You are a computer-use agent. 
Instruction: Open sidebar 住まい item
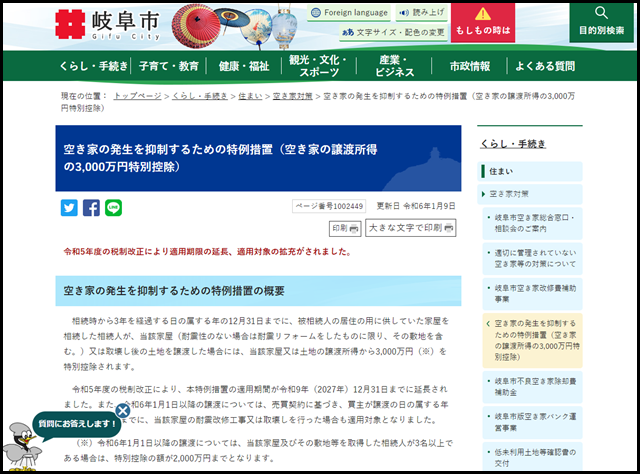click(530, 171)
